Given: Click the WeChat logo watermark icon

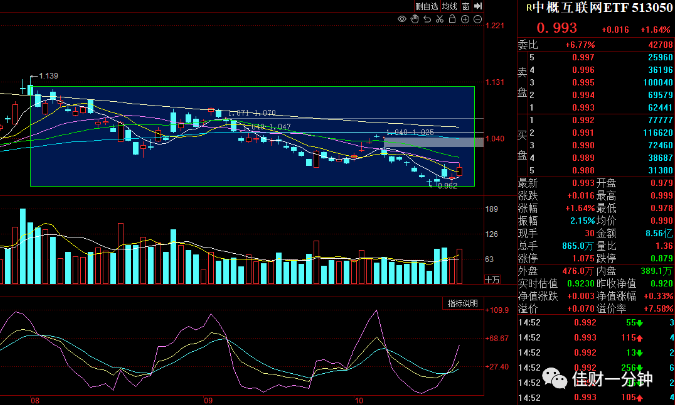Looking at the screenshot, I should pos(554,379).
